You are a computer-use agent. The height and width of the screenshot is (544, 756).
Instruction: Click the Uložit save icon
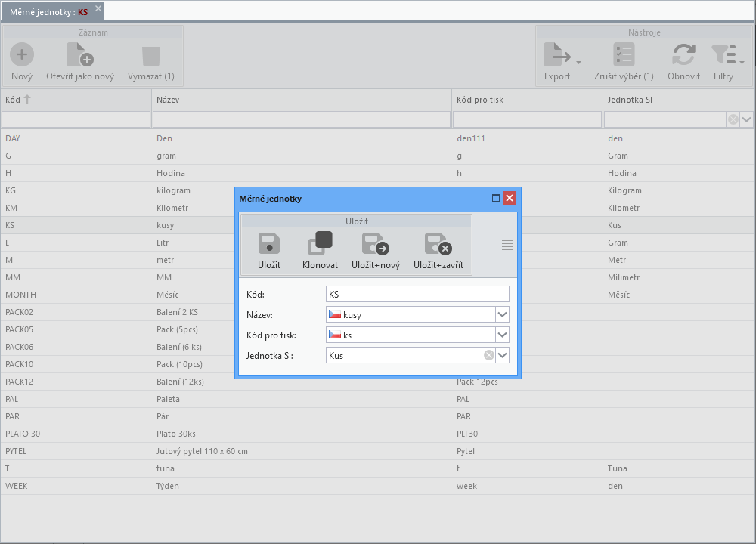click(x=269, y=244)
